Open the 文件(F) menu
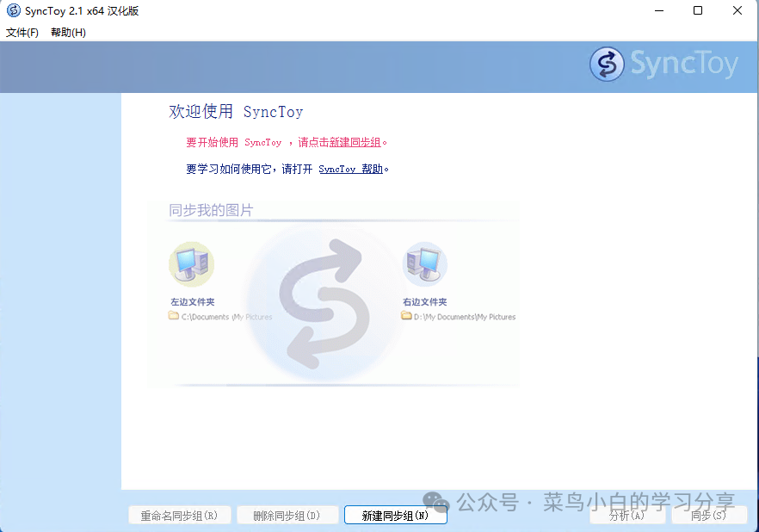This screenshot has width=759, height=532. click(22, 33)
